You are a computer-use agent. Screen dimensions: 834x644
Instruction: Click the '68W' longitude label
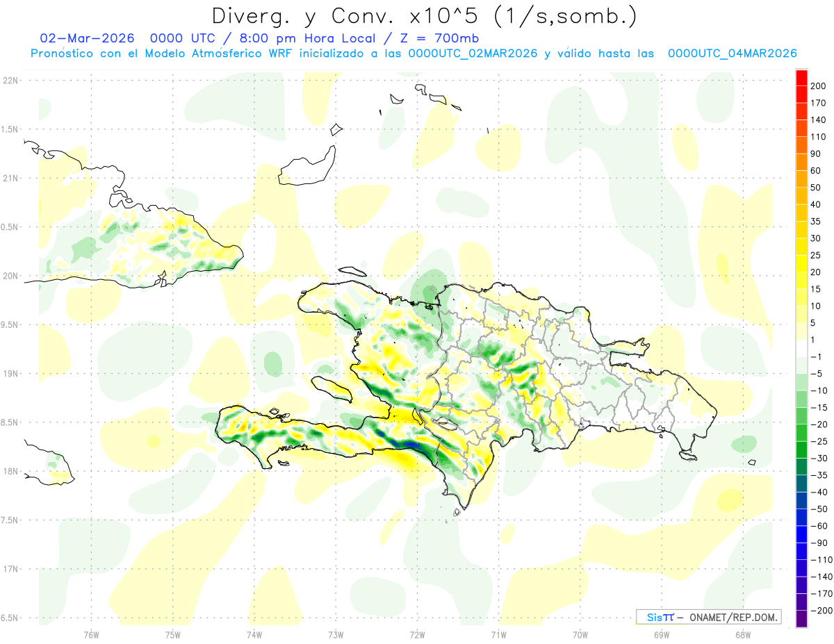[x=743, y=635]
